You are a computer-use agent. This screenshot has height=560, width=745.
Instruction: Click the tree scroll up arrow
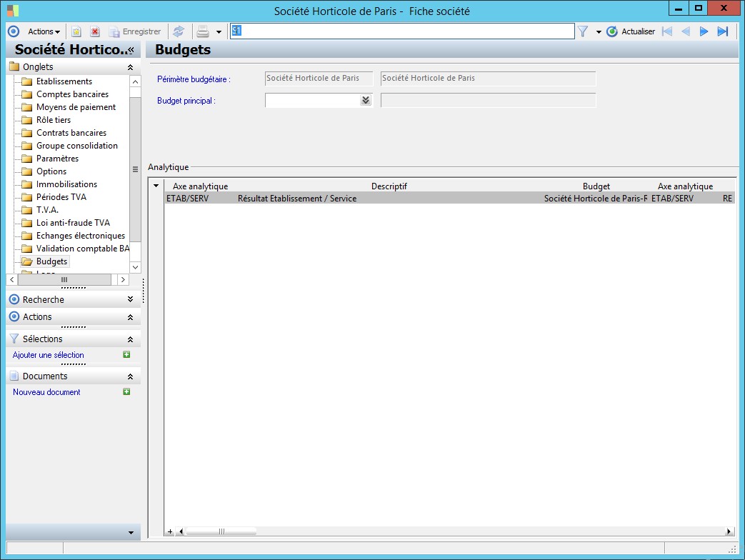point(136,81)
